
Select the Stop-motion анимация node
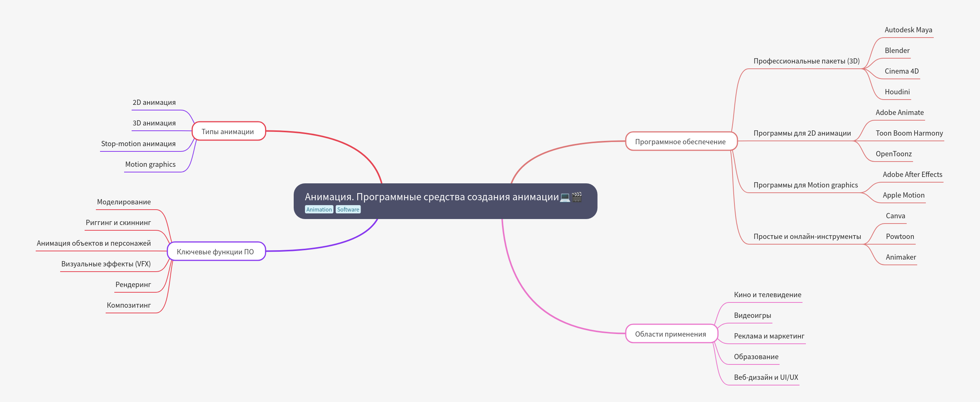pos(138,144)
